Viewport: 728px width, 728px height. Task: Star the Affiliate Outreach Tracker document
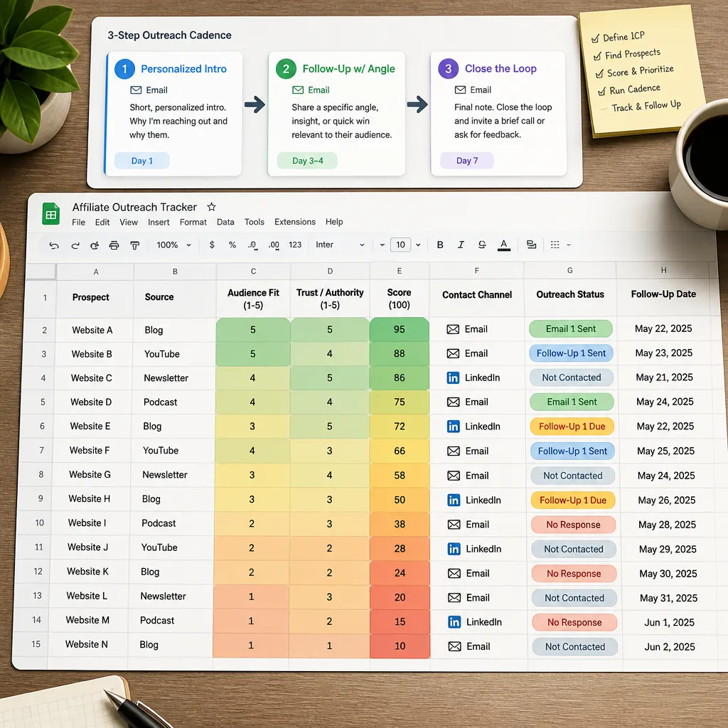click(x=211, y=207)
